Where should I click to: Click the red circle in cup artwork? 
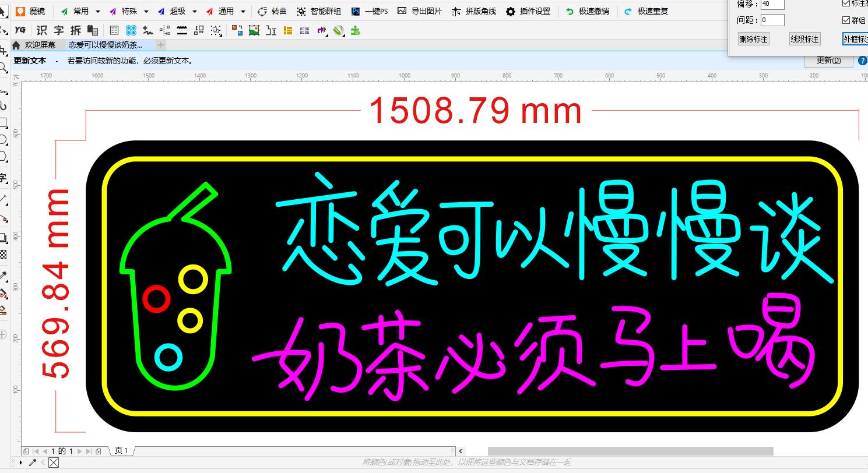click(156, 299)
